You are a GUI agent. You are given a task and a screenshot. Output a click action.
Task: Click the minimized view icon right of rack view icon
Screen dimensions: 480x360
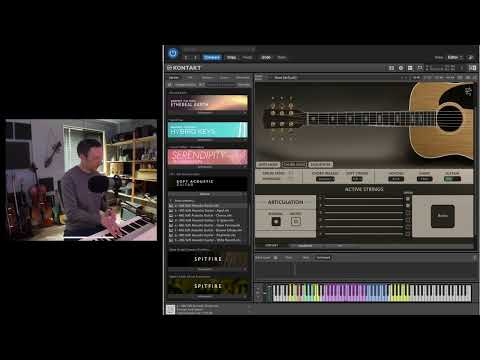420,68
